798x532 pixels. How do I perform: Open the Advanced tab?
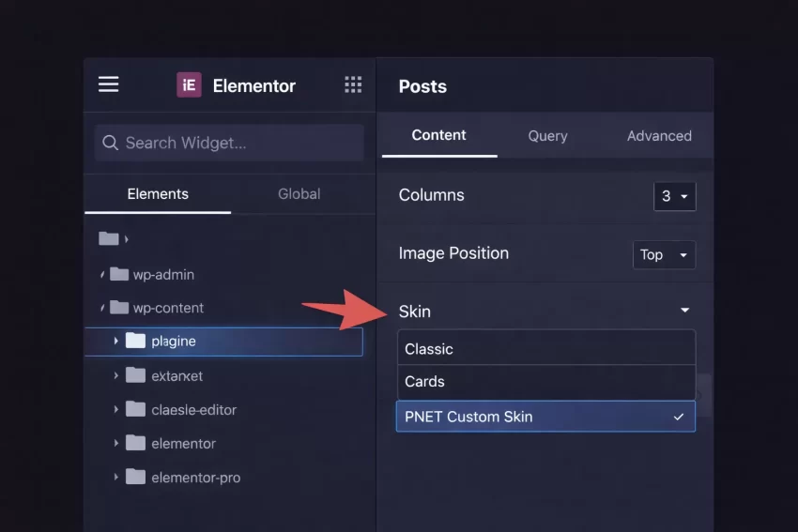pyautogui.click(x=659, y=136)
